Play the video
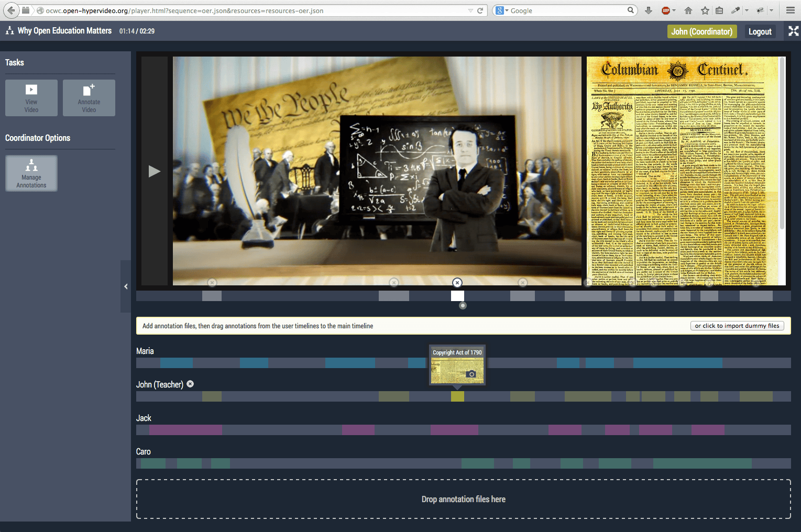This screenshot has height=532, width=801. (x=155, y=171)
